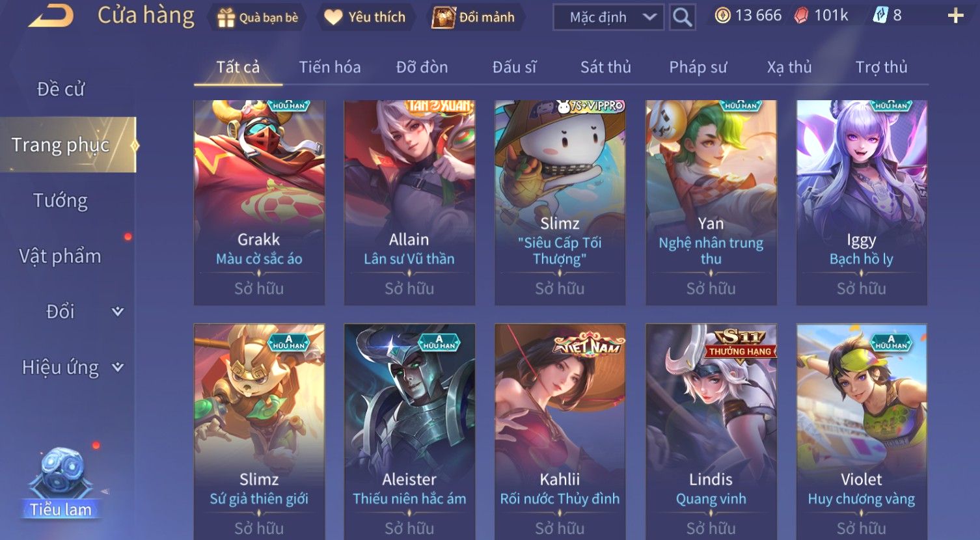Open Iggy Bạch hồ ly skin card
This screenshot has width=980, height=540.
point(862,202)
